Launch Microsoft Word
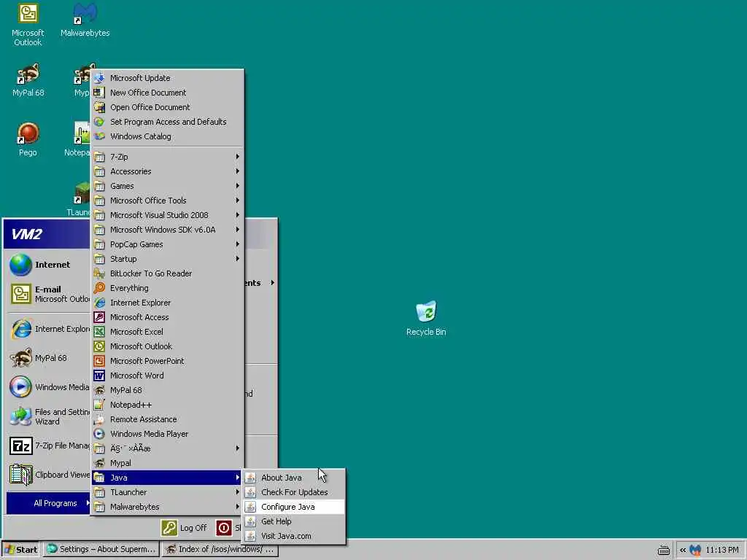Image resolution: width=747 pixels, height=560 pixels. pyautogui.click(x=167, y=376)
